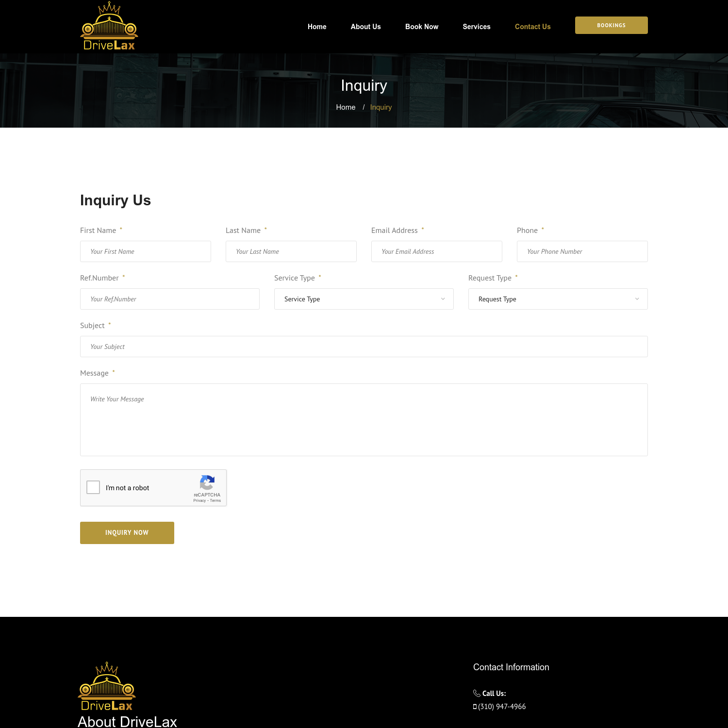Click the Home breadcrumb link
The height and width of the screenshot is (728, 728).
point(346,107)
